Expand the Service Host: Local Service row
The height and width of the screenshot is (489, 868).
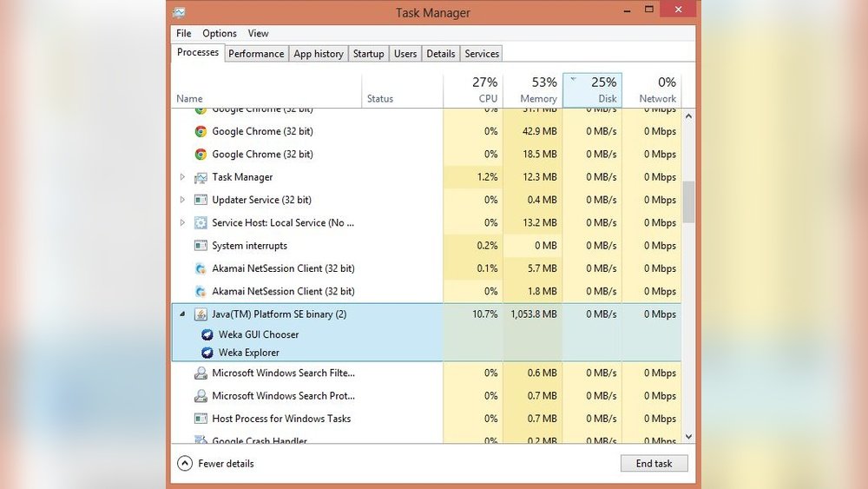[x=182, y=222]
